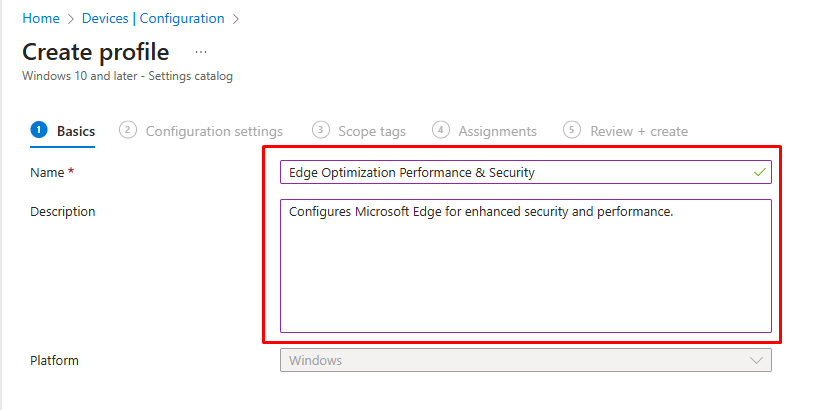This screenshot has height=410, width=822.
Task: Click the chevron after Devices | Configuration
Action: [x=236, y=18]
